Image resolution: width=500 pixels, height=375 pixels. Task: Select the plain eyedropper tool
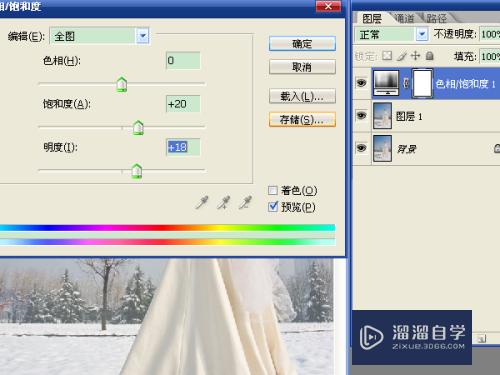click(x=202, y=203)
